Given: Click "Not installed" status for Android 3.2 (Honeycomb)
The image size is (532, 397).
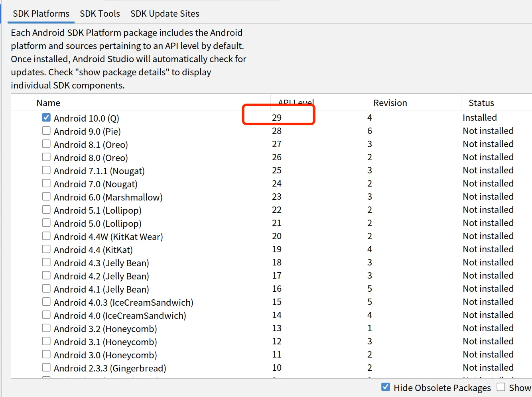Looking at the screenshot, I should point(488,328).
